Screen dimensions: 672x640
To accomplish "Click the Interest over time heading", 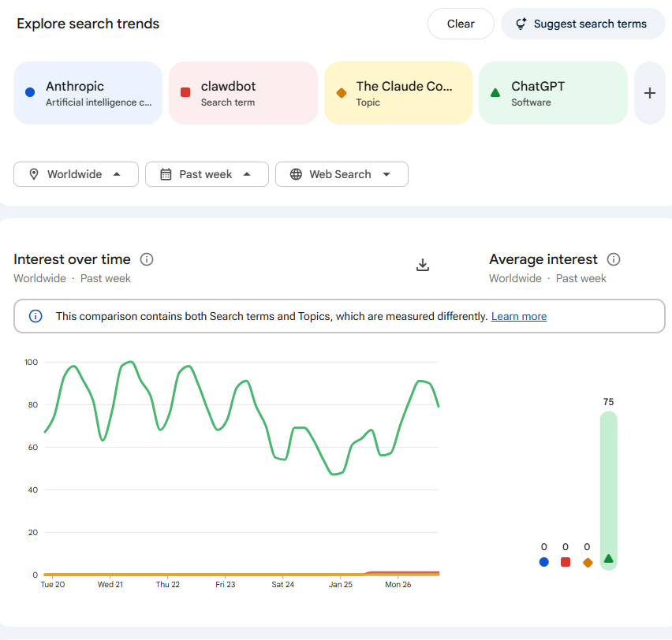I will coord(72,259).
